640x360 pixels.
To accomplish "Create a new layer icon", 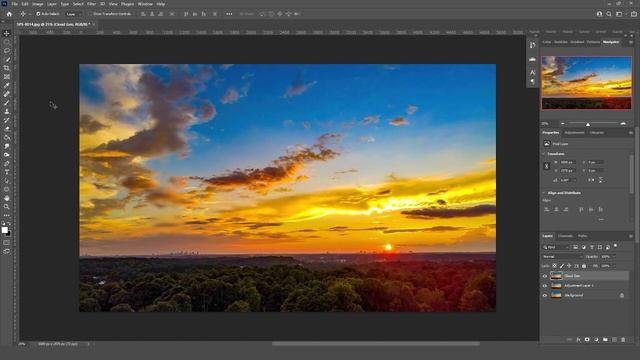I will coord(614,340).
